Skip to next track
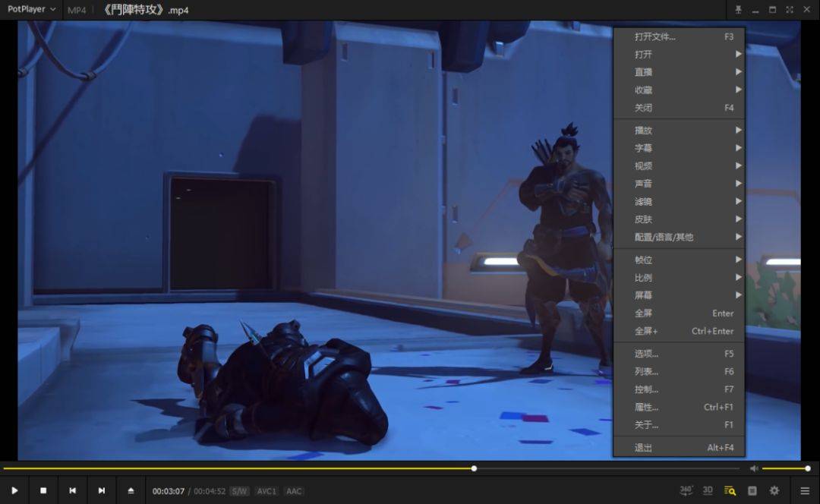Image resolution: width=820 pixels, height=504 pixels. pyautogui.click(x=102, y=490)
